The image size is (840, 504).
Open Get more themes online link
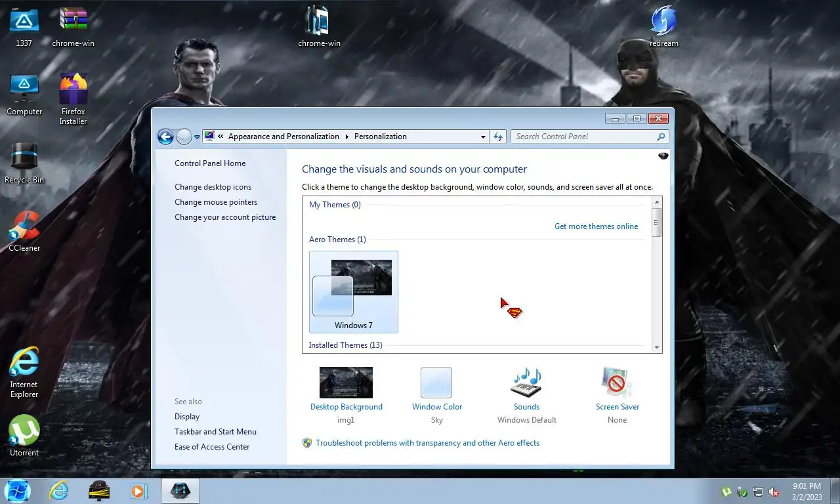[596, 226]
